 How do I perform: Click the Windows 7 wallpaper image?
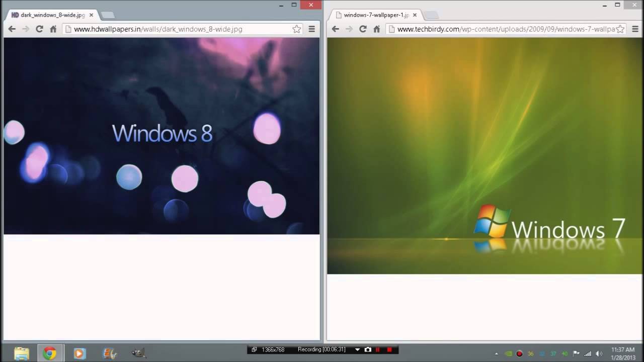(485, 156)
